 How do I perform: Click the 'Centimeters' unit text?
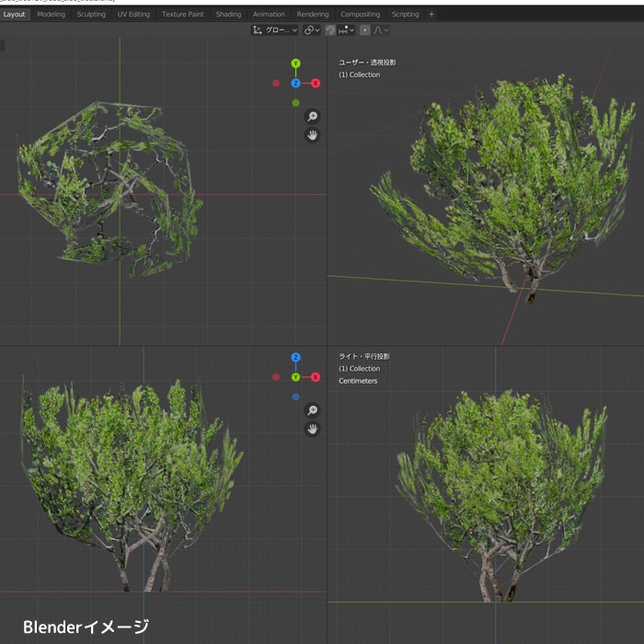point(358,381)
